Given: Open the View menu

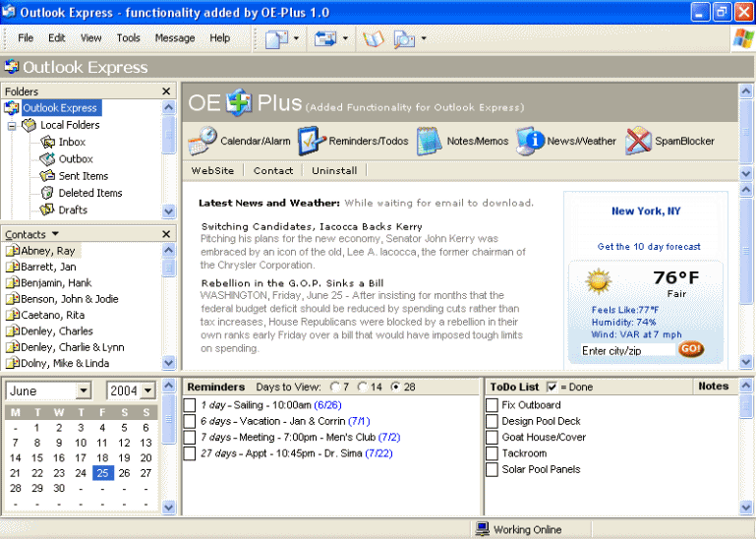Looking at the screenshot, I should (x=90, y=38).
